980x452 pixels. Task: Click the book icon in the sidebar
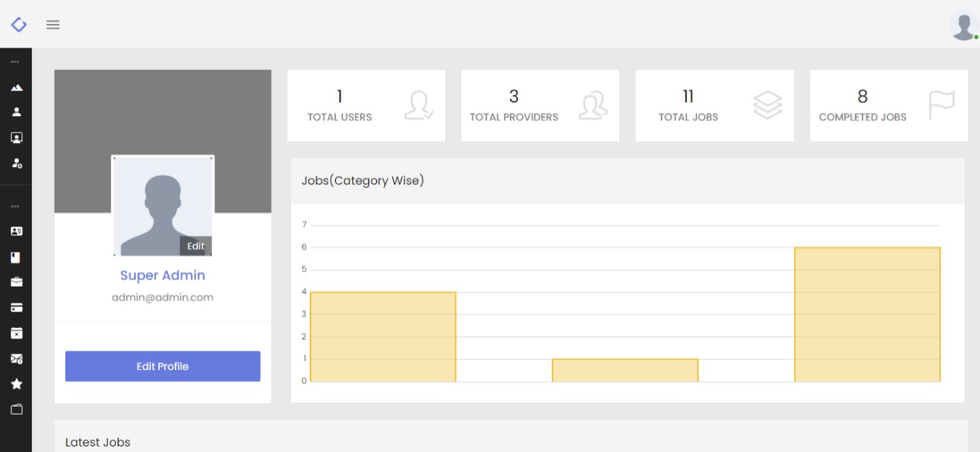coord(16,257)
